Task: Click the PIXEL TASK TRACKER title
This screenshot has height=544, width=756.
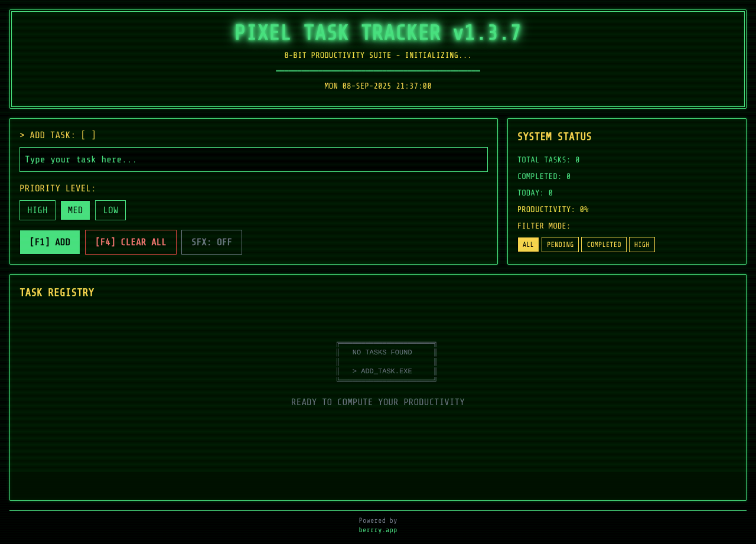Action: coord(378,32)
